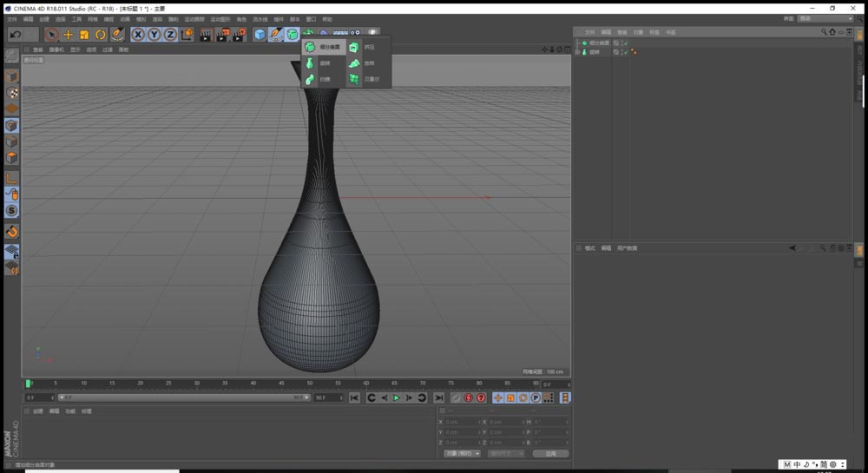Toggle the green checkmark of 旋转 object
868x473 pixels.
click(x=624, y=52)
